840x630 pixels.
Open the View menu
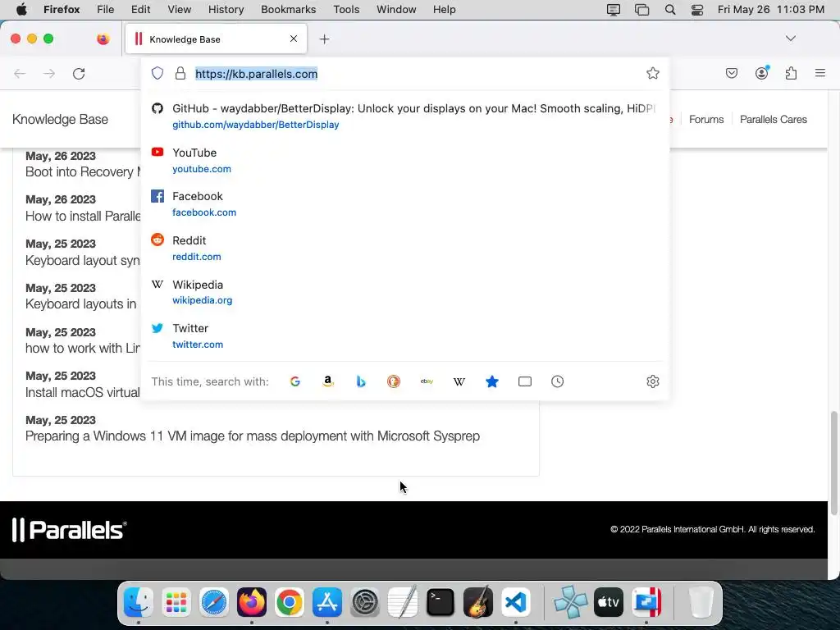tap(179, 10)
